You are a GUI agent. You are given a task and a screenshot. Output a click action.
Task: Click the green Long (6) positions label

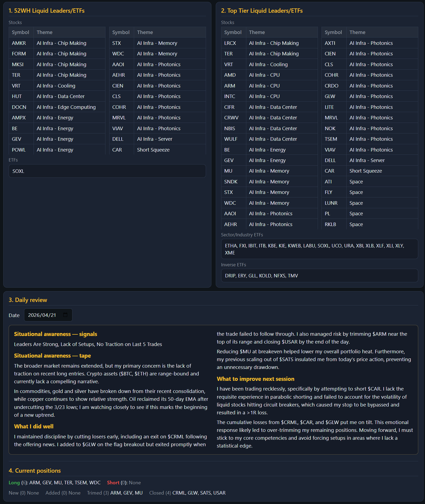[18, 483]
